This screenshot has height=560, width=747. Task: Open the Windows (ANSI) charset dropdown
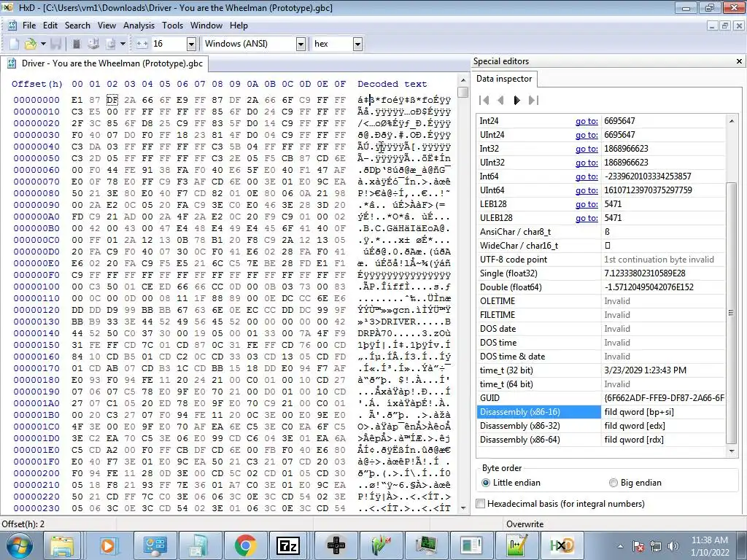301,44
